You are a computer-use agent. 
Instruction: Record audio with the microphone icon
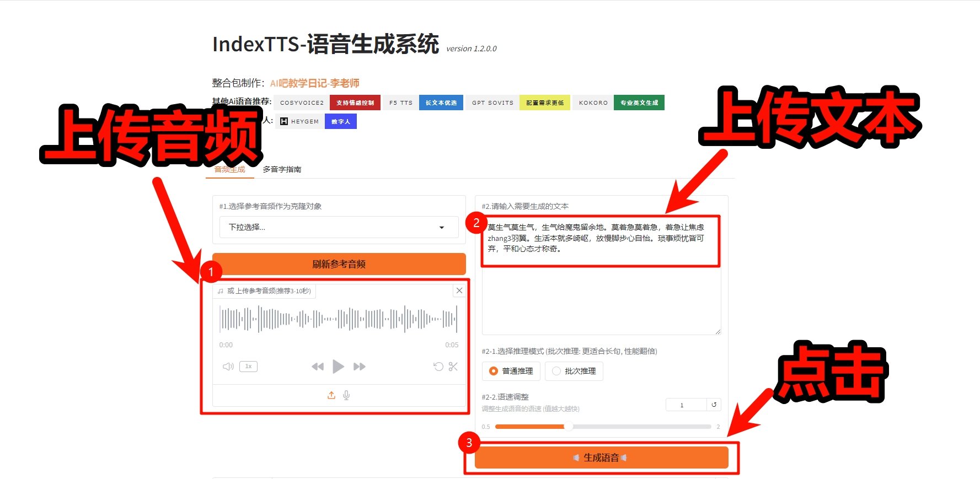pos(346,395)
